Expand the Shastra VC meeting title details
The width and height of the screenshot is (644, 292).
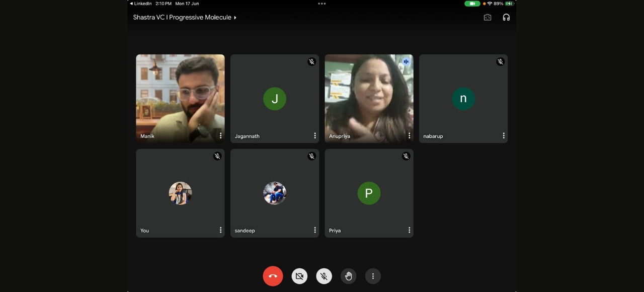[x=184, y=17]
